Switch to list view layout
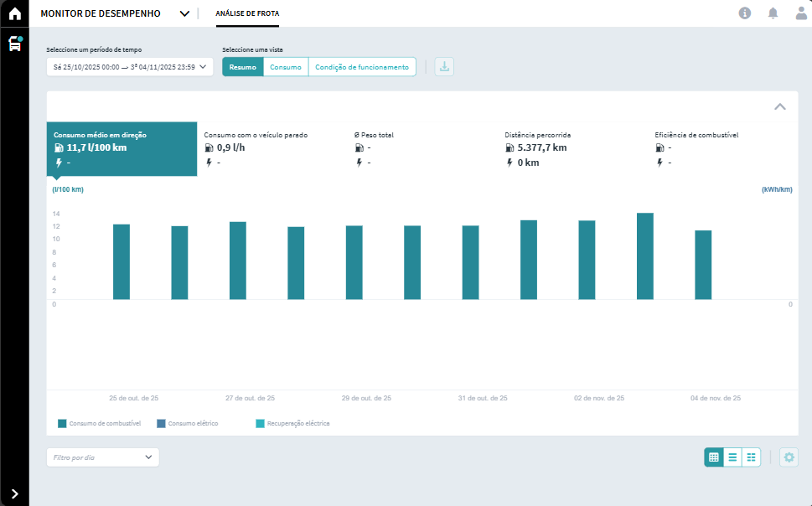 point(732,457)
